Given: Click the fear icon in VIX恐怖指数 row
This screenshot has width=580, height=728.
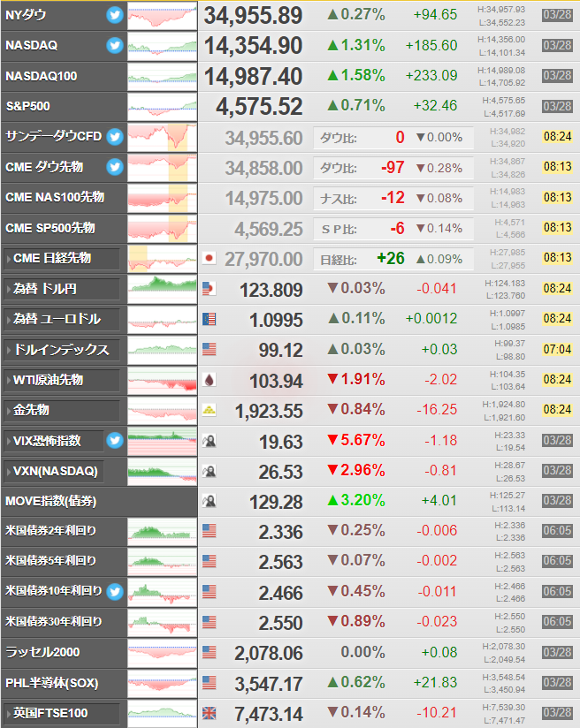Looking at the screenshot, I should [x=210, y=440].
